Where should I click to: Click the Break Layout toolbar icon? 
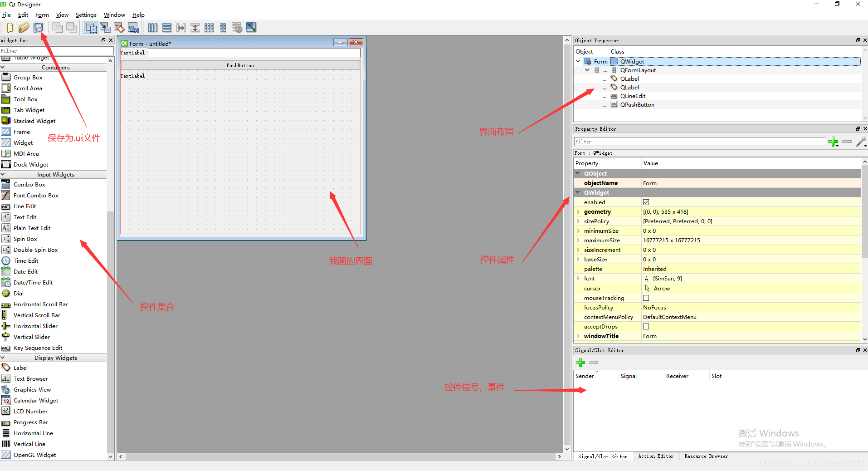tap(237, 28)
